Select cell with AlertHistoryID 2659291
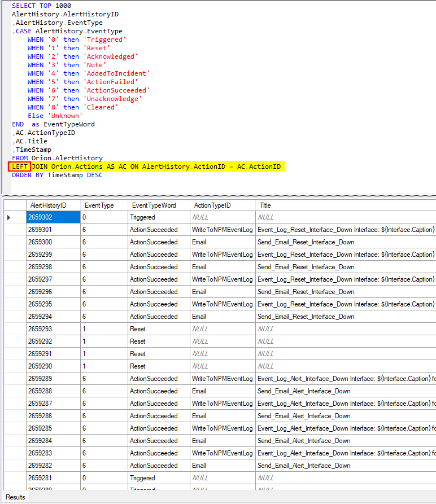 [x=53, y=354]
